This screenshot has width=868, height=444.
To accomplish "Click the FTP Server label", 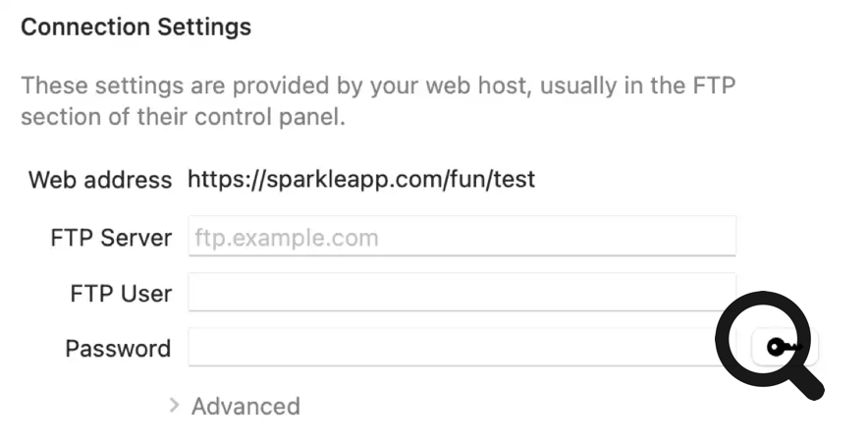I will (x=111, y=237).
